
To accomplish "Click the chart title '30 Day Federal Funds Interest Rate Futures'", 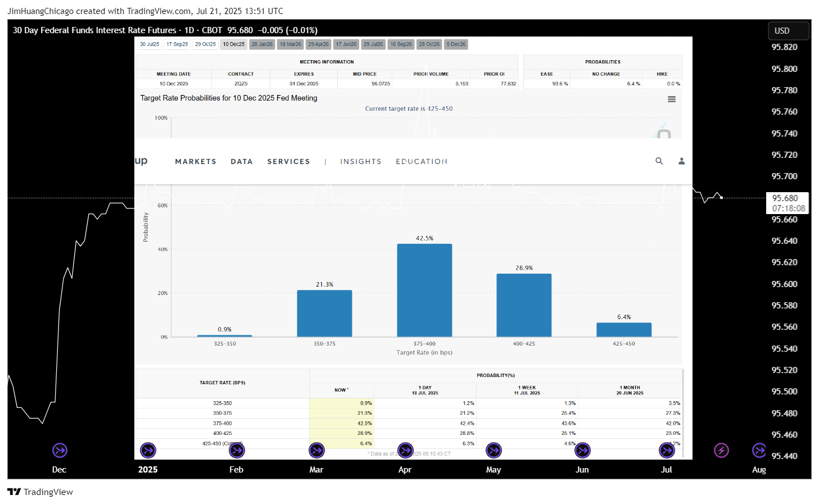I will click(x=94, y=30).
